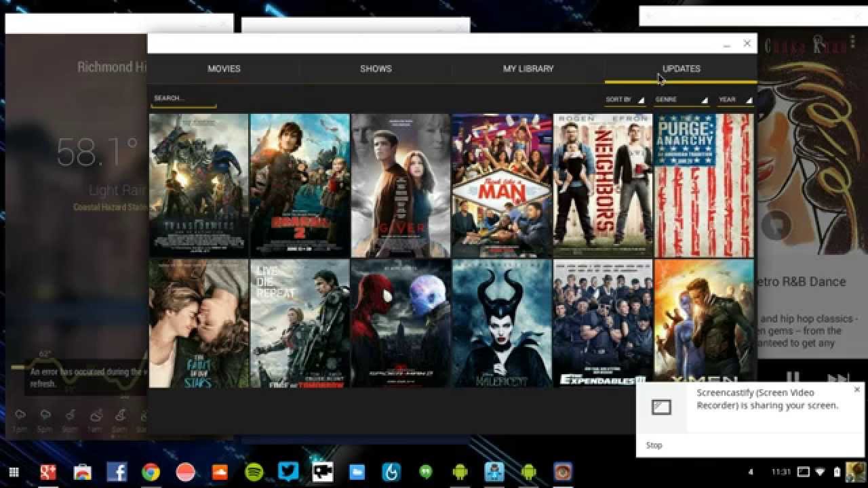
Task: Open Google+ from the shelf
Action: click(x=48, y=472)
